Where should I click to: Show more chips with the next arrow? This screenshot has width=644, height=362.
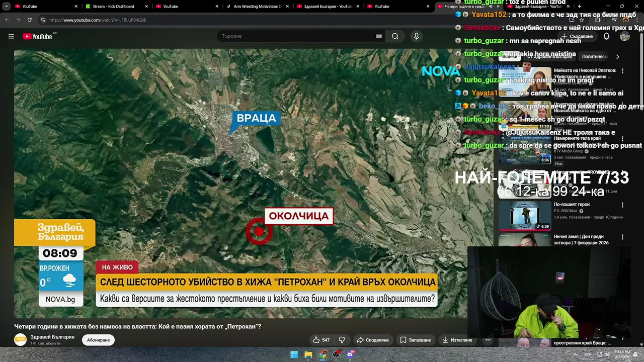click(617, 57)
